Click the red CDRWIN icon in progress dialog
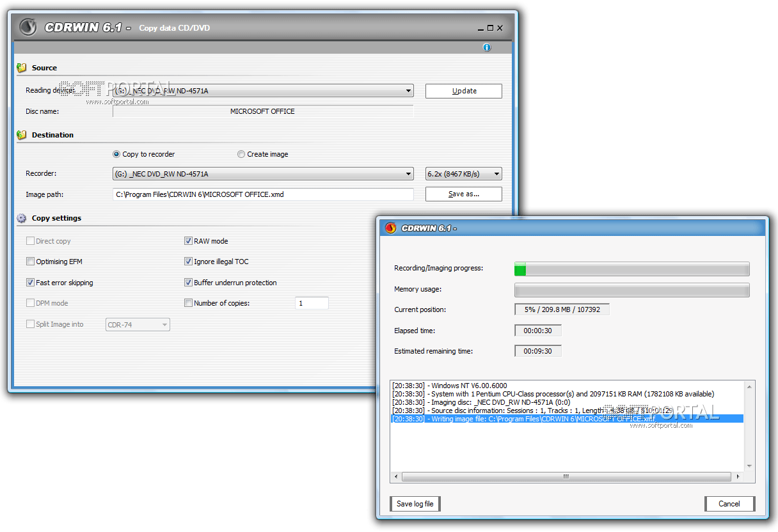This screenshot has height=532, width=778. point(390,228)
